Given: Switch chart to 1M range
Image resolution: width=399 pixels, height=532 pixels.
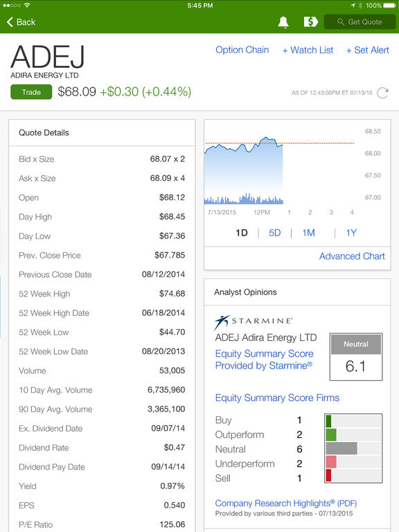Looking at the screenshot, I should [x=308, y=233].
